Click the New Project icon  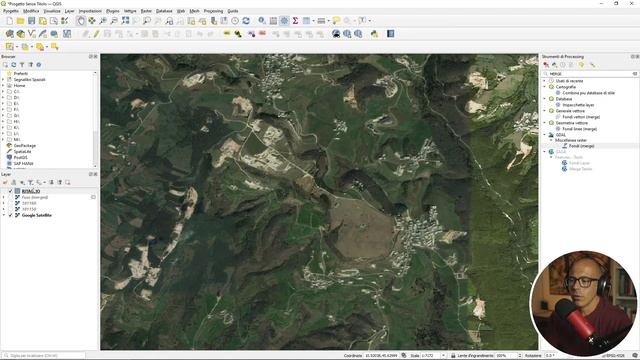point(9,21)
